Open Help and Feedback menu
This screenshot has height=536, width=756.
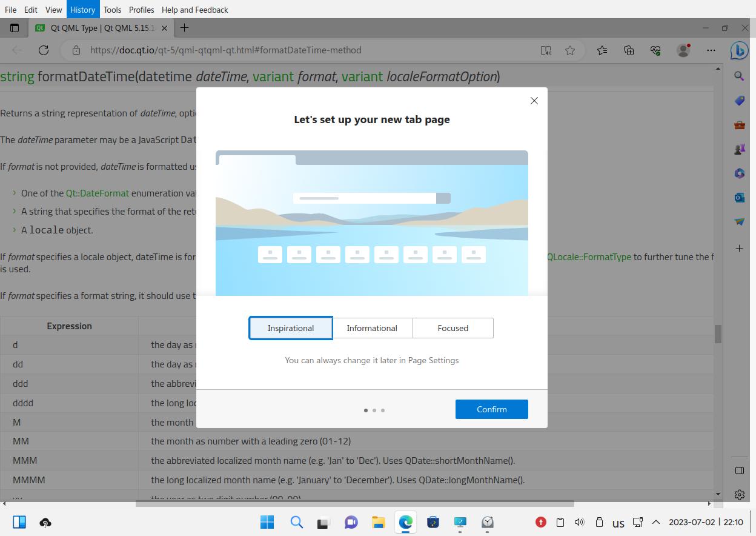click(x=195, y=10)
